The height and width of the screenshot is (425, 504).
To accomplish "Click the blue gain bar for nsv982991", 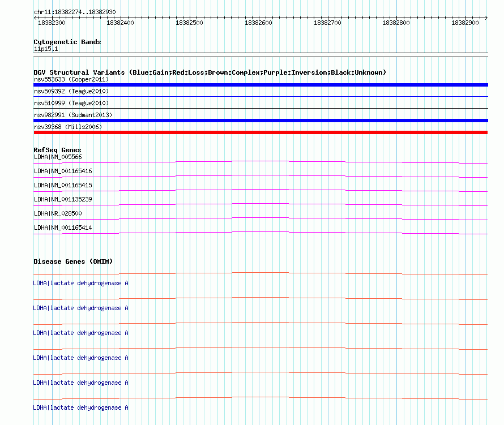I will point(260,121).
